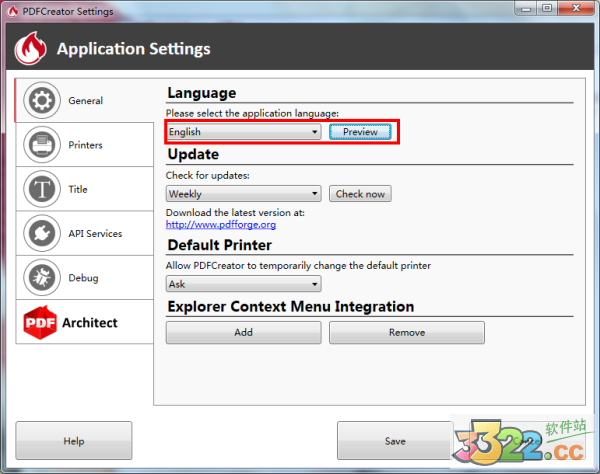Click the title bar flame icon
Viewport: 600px width, 474px height.
click(13, 11)
